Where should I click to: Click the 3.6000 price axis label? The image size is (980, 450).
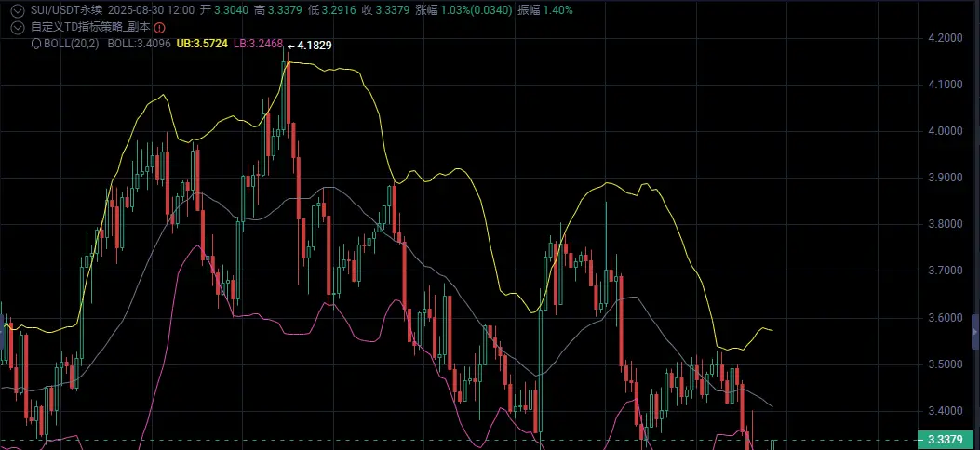click(945, 318)
